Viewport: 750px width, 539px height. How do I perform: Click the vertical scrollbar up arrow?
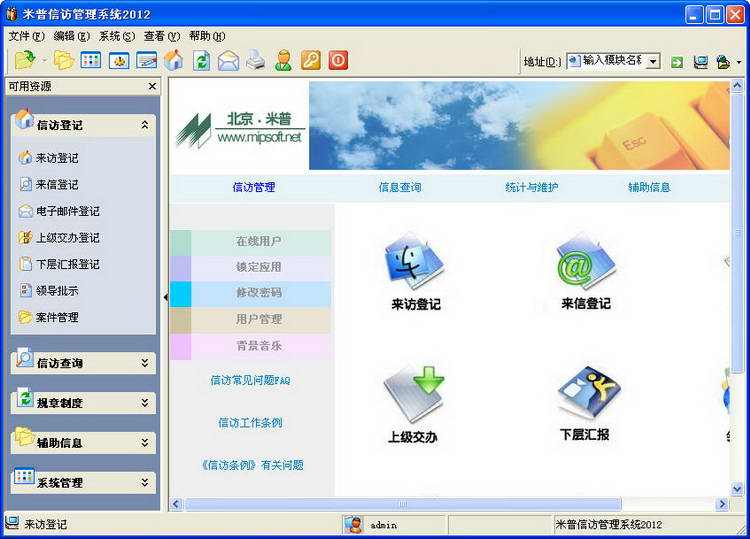[x=737, y=86]
